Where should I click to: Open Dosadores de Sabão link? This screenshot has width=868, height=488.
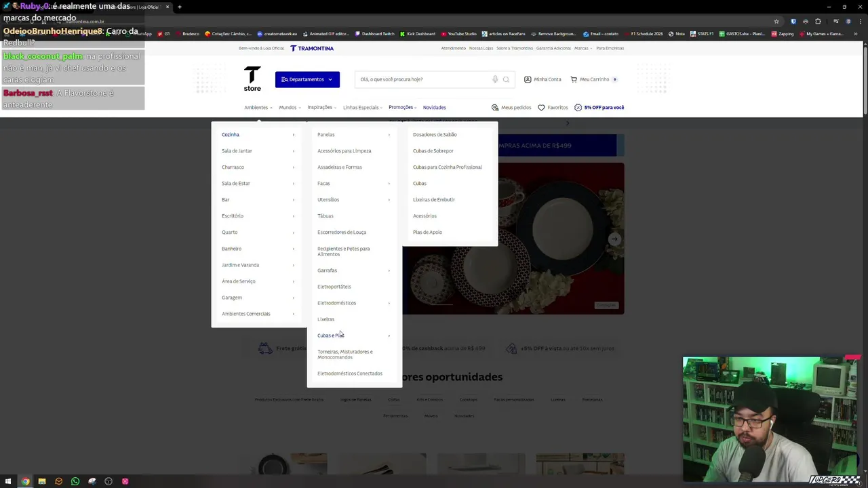point(435,134)
